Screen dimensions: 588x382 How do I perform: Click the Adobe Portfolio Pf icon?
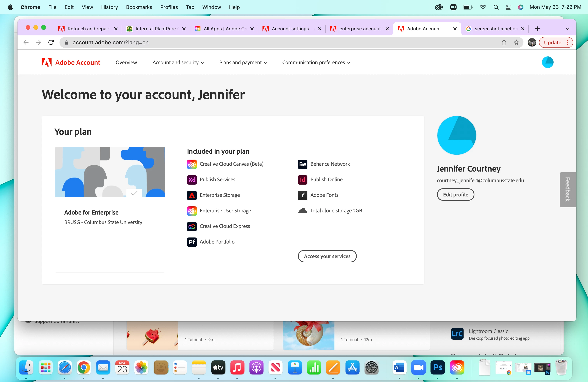(192, 242)
